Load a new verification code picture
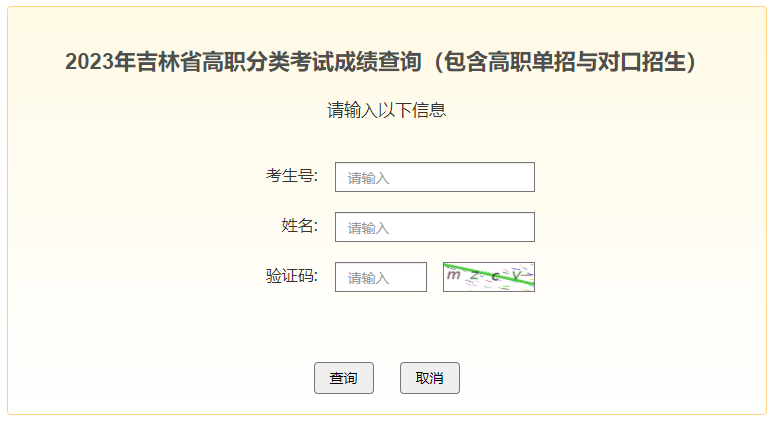Image resolution: width=773 pixels, height=421 pixels. click(x=489, y=277)
